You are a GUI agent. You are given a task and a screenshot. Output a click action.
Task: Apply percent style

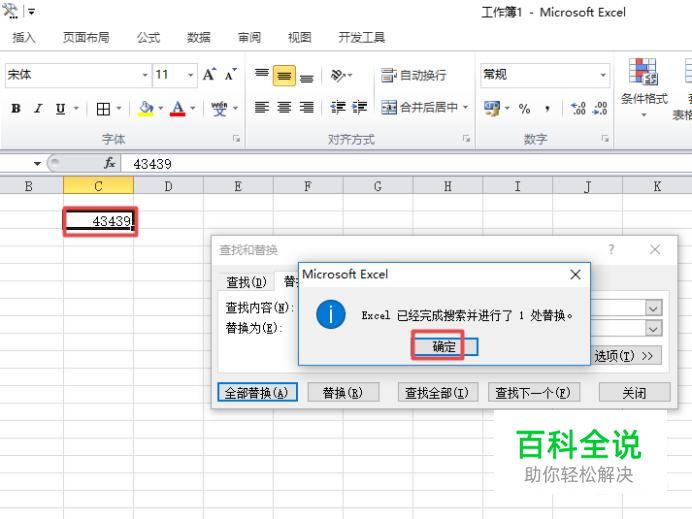pos(524,108)
